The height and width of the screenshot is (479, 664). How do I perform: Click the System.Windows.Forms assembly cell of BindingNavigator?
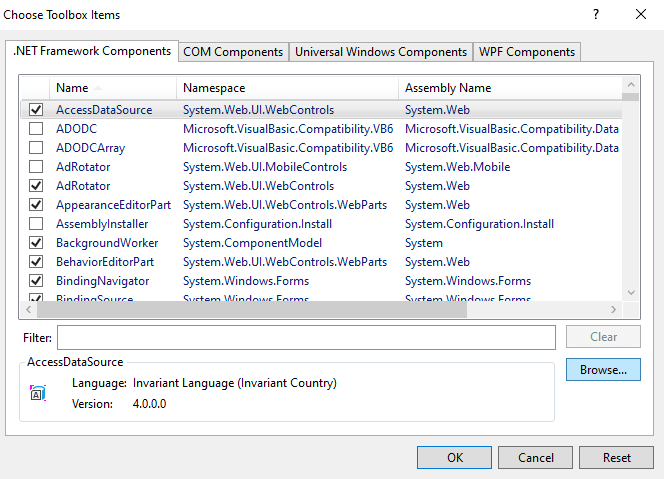pyautogui.click(x=468, y=281)
